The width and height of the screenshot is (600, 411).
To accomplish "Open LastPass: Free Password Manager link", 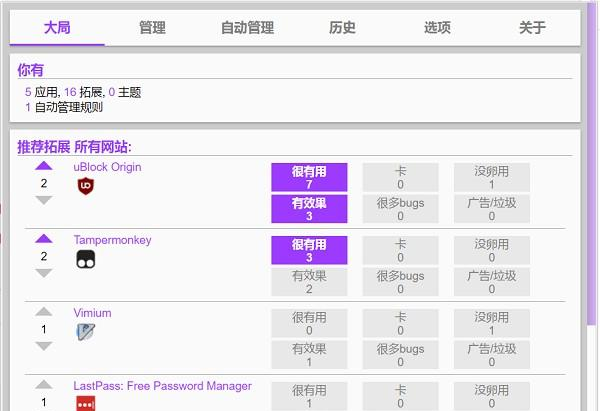I will point(163,386).
